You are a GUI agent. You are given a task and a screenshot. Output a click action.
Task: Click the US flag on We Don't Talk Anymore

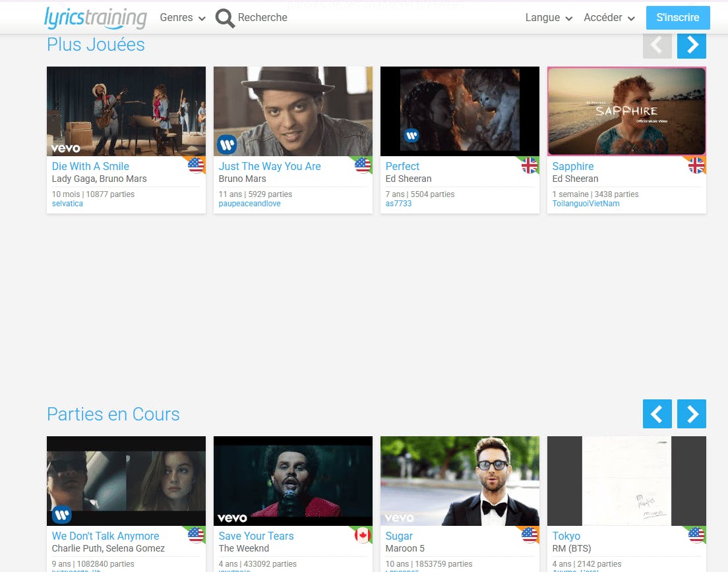[196, 535]
